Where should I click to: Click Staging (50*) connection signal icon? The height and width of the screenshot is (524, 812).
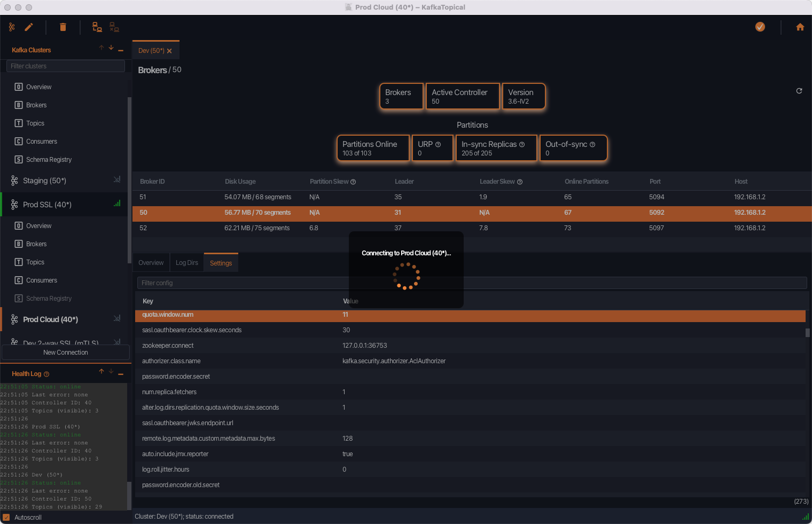point(117,179)
